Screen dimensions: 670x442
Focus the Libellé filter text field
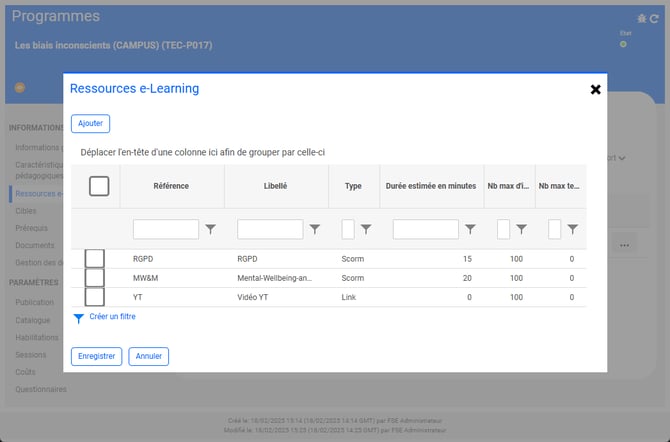270,229
